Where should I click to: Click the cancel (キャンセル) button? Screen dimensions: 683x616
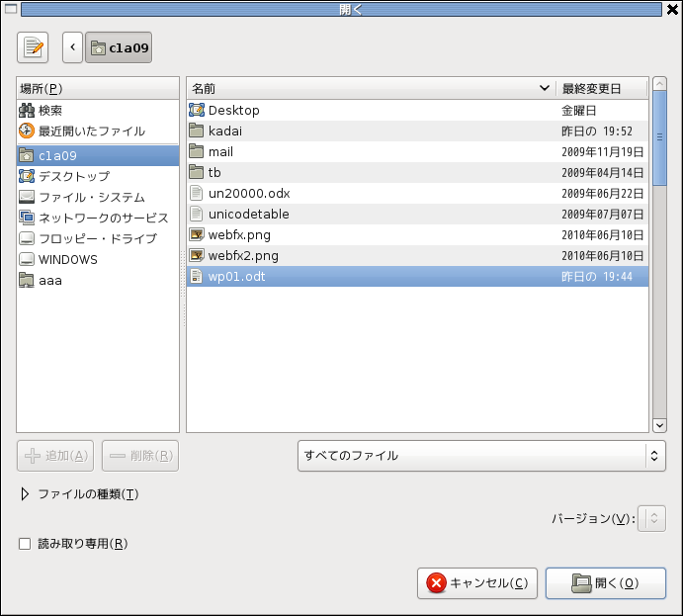(478, 583)
